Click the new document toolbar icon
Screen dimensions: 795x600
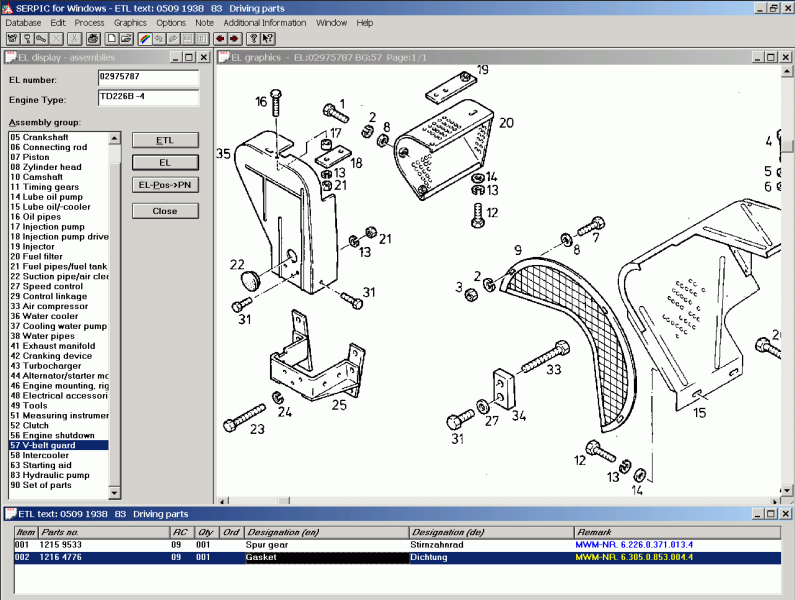110,39
